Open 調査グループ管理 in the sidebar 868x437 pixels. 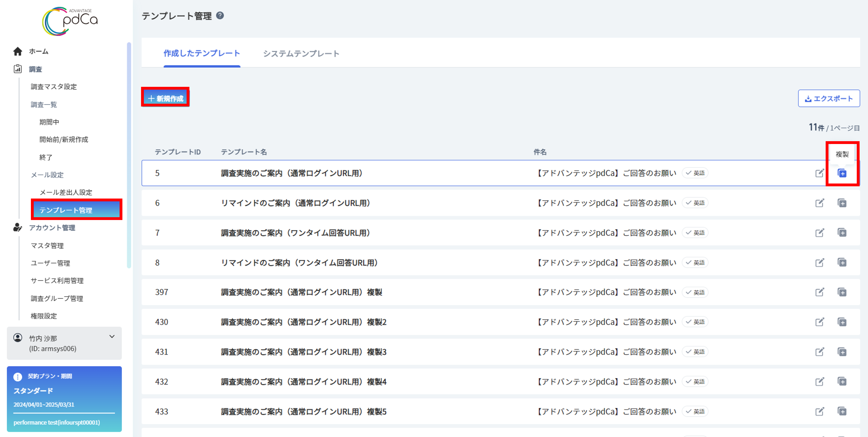pyautogui.click(x=57, y=298)
